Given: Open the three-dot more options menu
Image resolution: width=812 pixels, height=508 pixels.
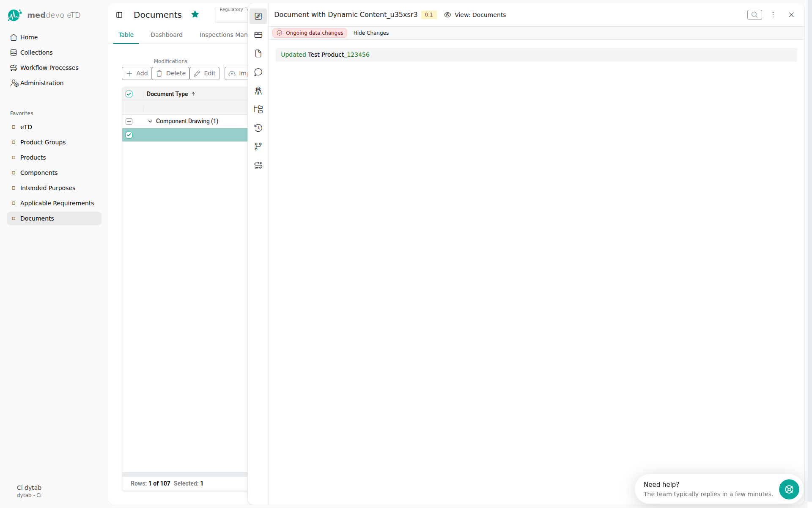Looking at the screenshot, I should pyautogui.click(x=773, y=15).
